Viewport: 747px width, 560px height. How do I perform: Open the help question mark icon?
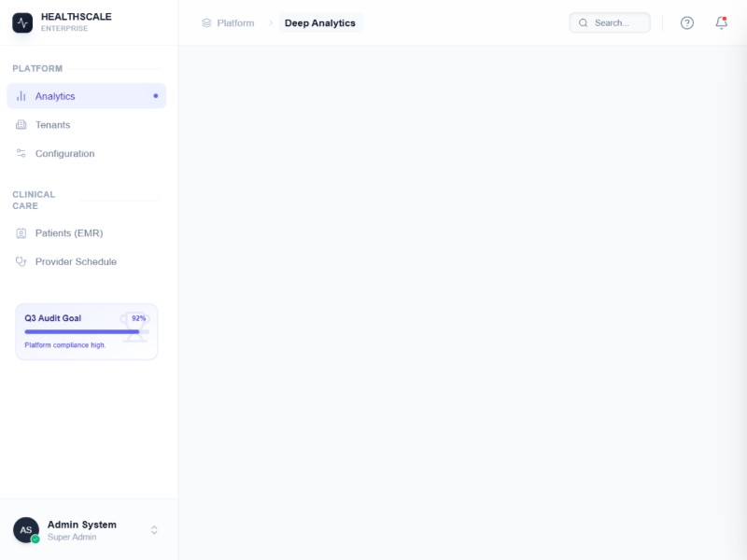coord(687,23)
